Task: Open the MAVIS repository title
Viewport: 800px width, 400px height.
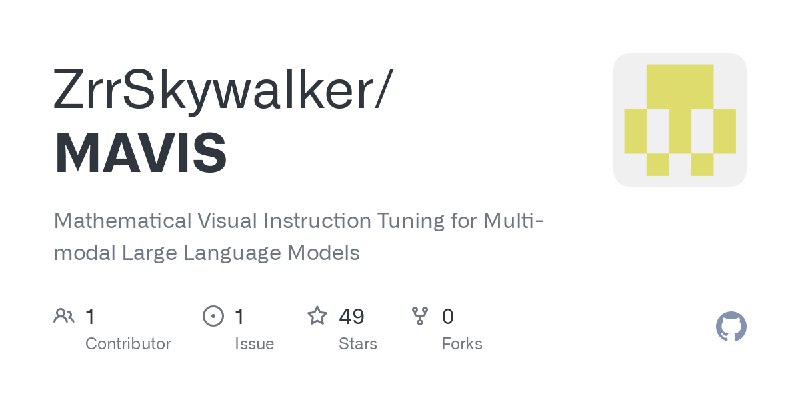Action: coord(140,153)
